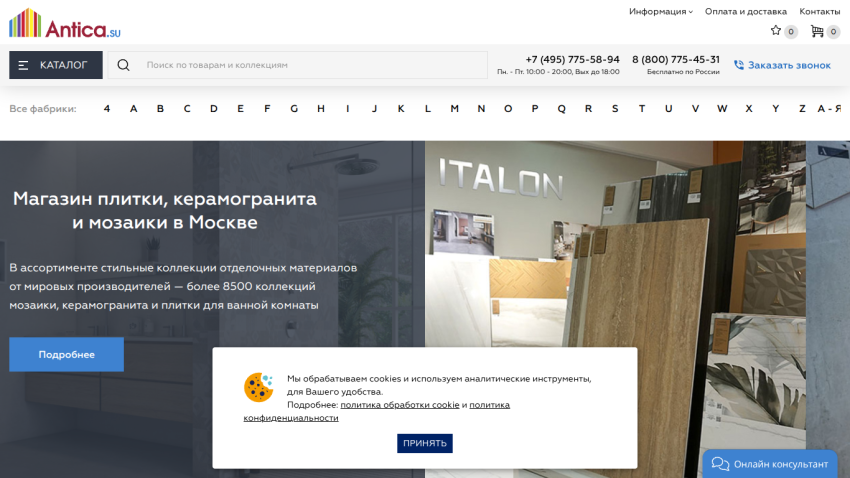Open политика конфиденциальности link
Viewport: 850px width, 478px height.
pyautogui.click(x=489, y=405)
